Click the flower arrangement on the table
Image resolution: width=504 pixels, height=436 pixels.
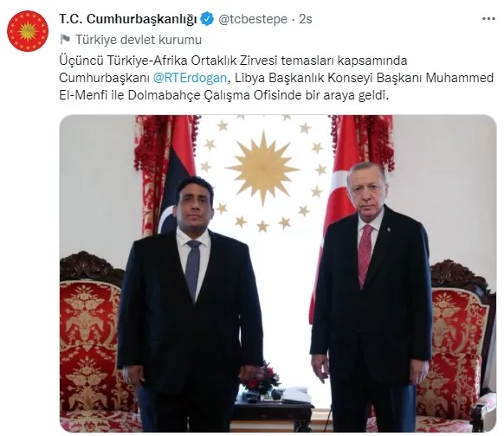click(262, 376)
